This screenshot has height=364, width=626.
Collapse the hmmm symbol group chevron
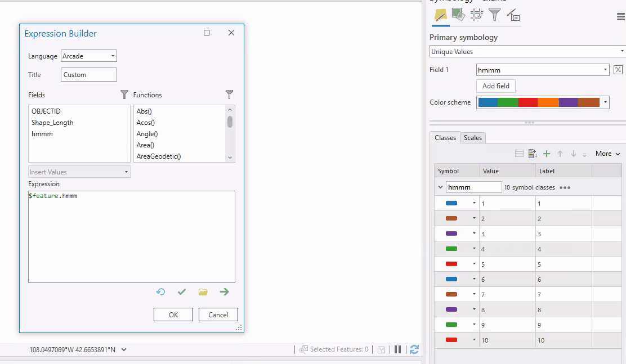pos(440,187)
